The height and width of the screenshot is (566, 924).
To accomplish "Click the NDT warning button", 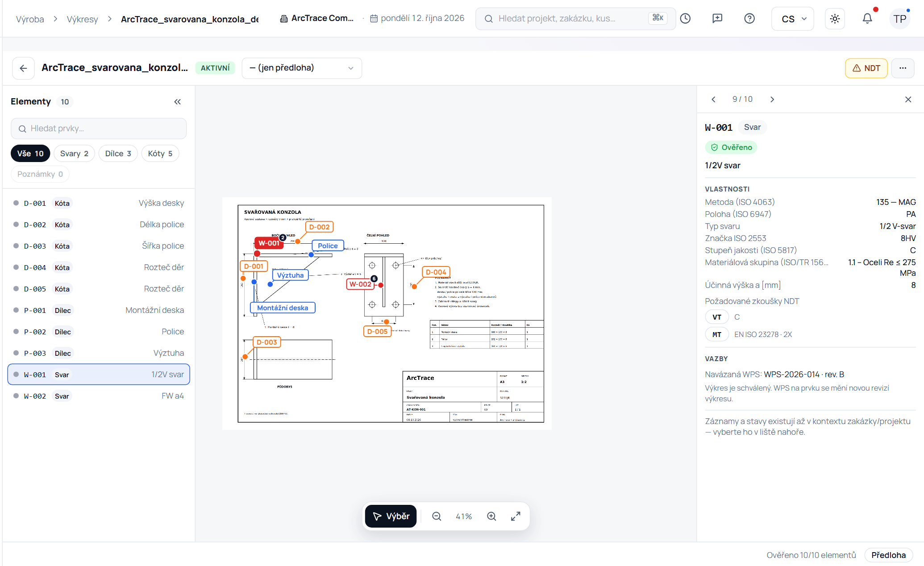I will pos(866,68).
